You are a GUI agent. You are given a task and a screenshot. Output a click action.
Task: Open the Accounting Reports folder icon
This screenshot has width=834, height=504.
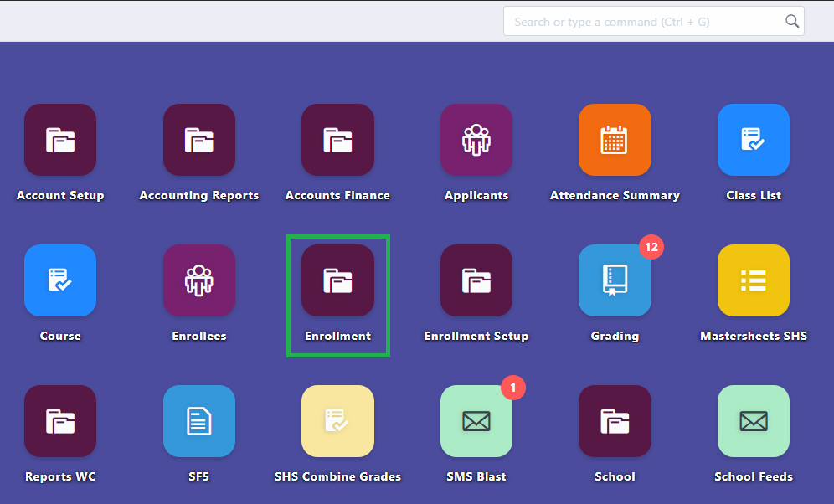click(199, 140)
